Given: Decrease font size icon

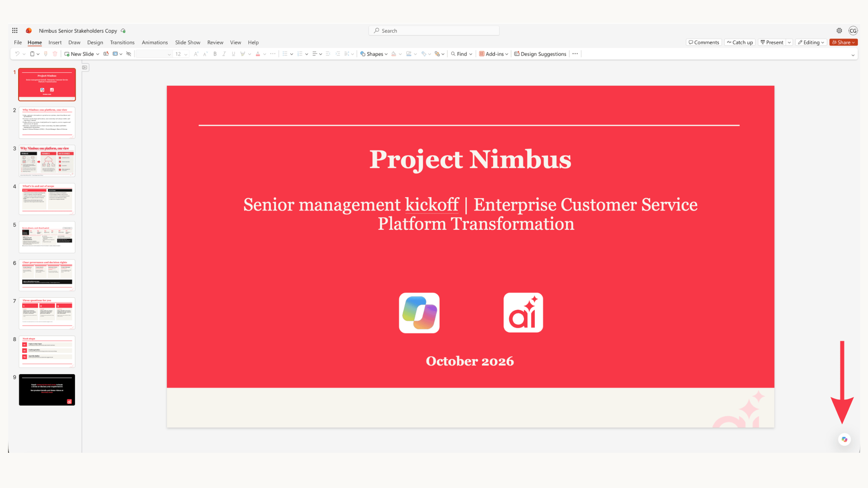Looking at the screenshot, I should click(205, 54).
